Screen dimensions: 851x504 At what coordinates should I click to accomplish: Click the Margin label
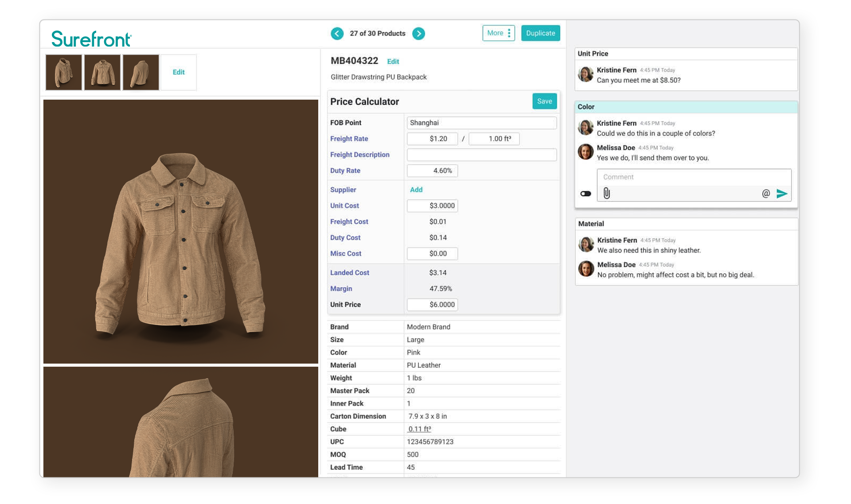tap(341, 289)
